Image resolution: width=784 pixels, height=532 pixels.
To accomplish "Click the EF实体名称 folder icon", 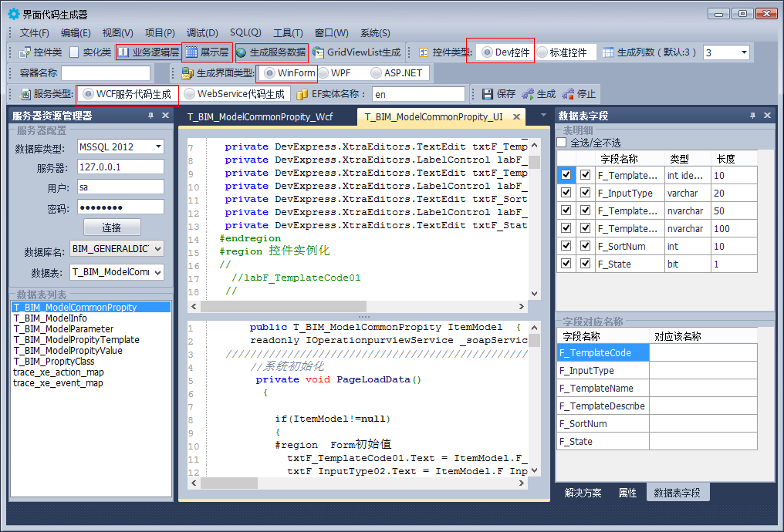I will [302, 94].
